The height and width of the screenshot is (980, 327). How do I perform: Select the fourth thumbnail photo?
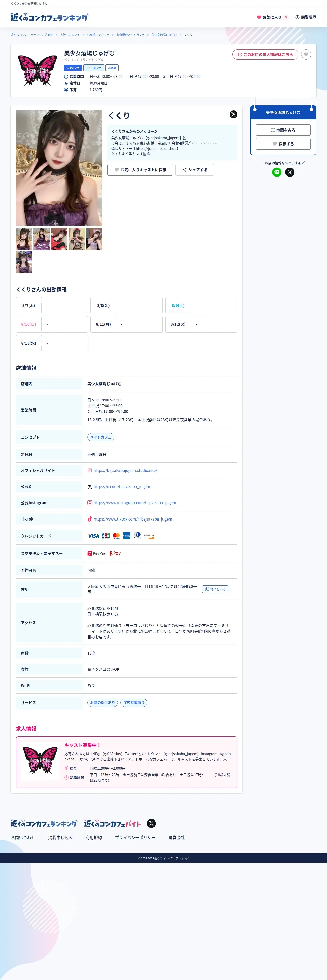tap(76, 239)
